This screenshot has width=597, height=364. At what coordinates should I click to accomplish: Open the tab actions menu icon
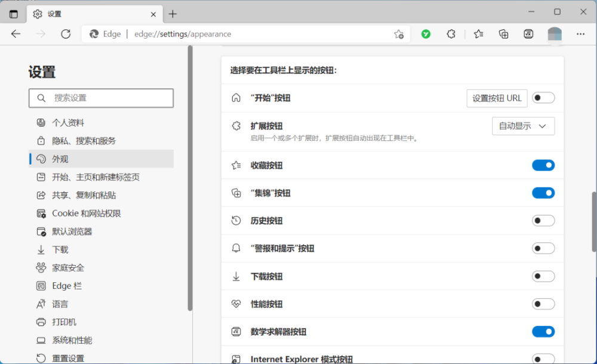pyautogui.click(x=14, y=14)
